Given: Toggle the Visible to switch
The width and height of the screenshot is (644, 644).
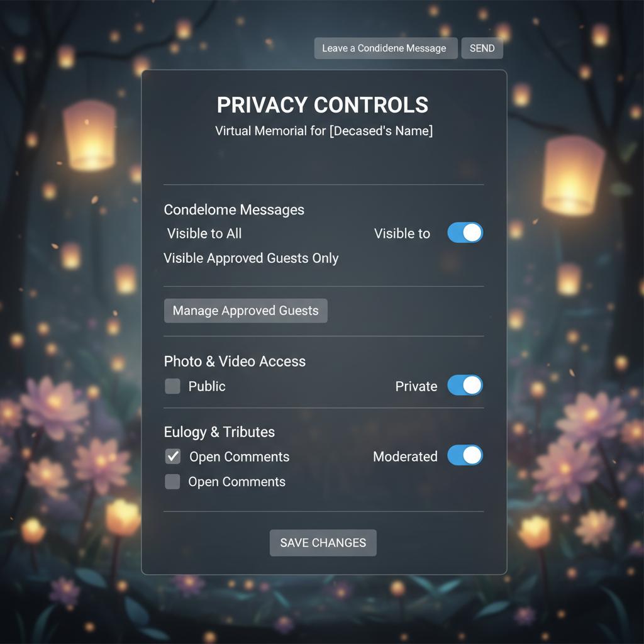Looking at the screenshot, I should (465, 233).
